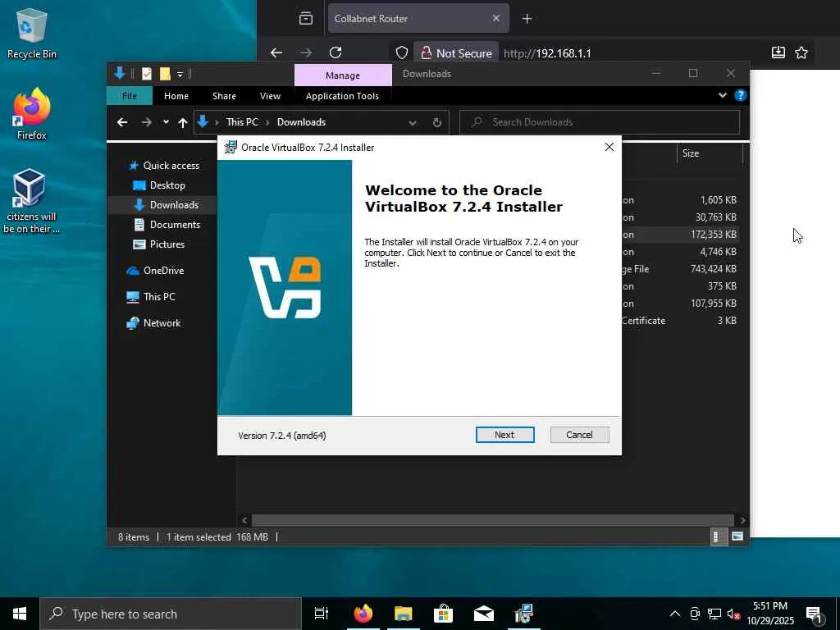Cancel the VirtualBox installer

point(579,435)
